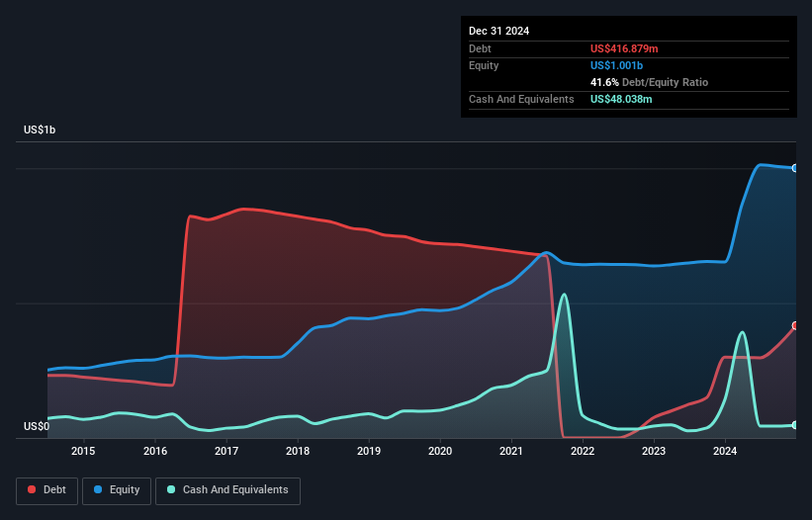This screenshot has height=520, width=812.
Task: Click the Debt row label in tooltip
Action: (x=480, y=48)
